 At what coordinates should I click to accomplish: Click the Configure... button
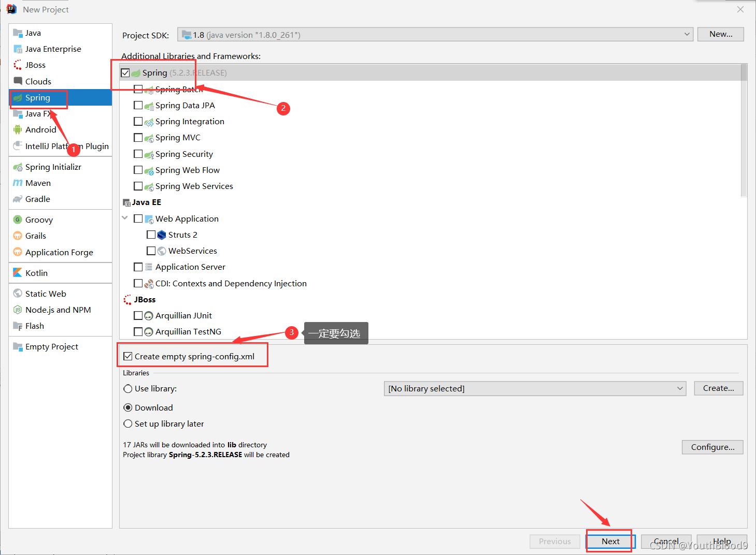[712, 447]
